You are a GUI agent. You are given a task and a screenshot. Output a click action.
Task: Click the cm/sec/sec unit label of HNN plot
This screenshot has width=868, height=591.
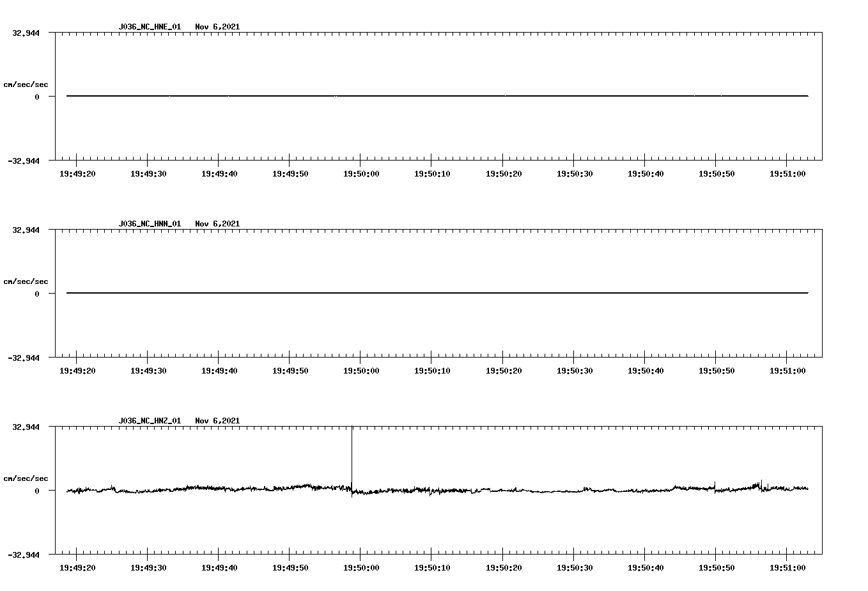[26, 281]
